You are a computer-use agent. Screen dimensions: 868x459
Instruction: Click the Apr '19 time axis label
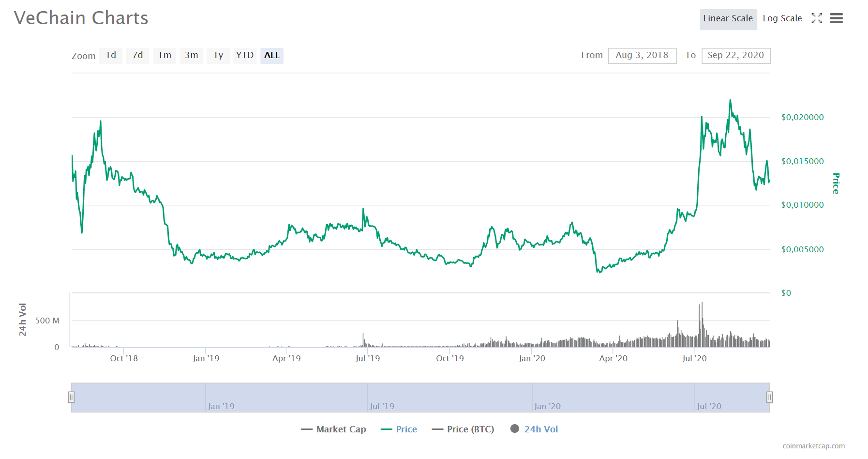coord(286,358)
